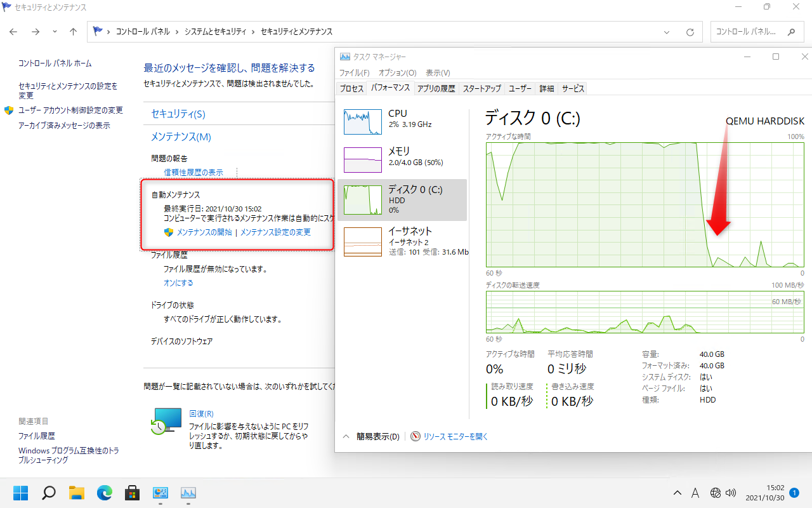Click メンテナンスの開始 link

pos(204,232)
